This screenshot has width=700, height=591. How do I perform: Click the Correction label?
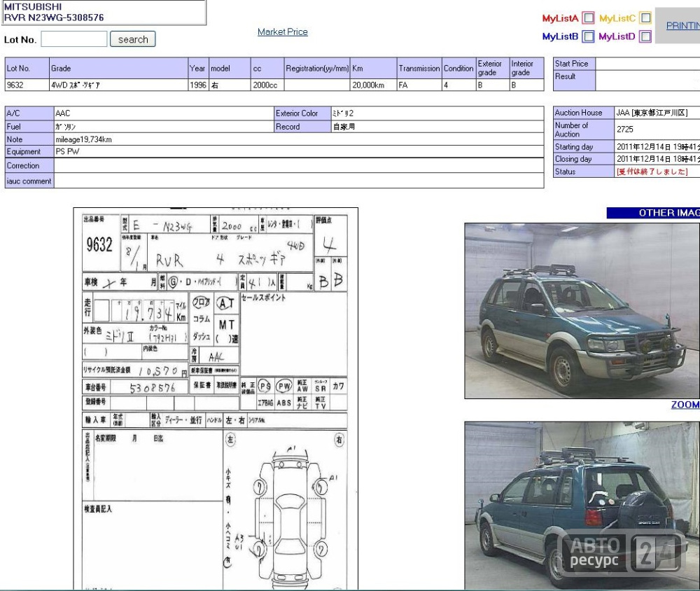pyautogui.click(x=29, y=165)
